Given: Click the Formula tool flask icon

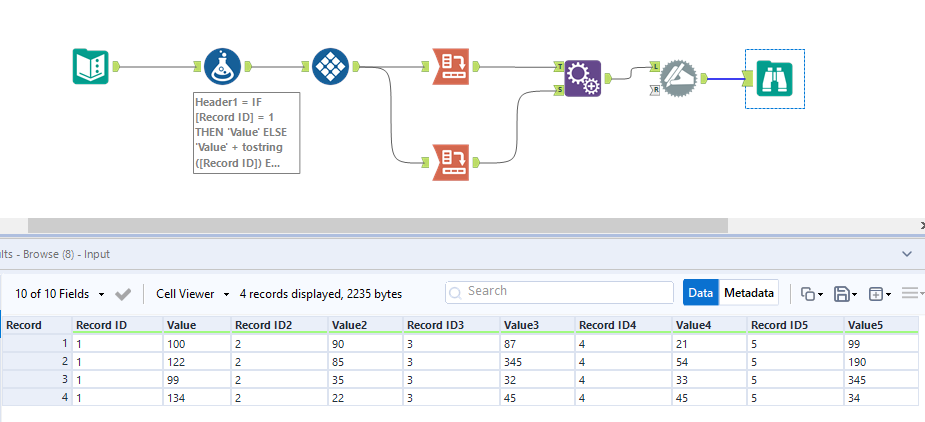Looking at the screenshot, I should 223,67.
